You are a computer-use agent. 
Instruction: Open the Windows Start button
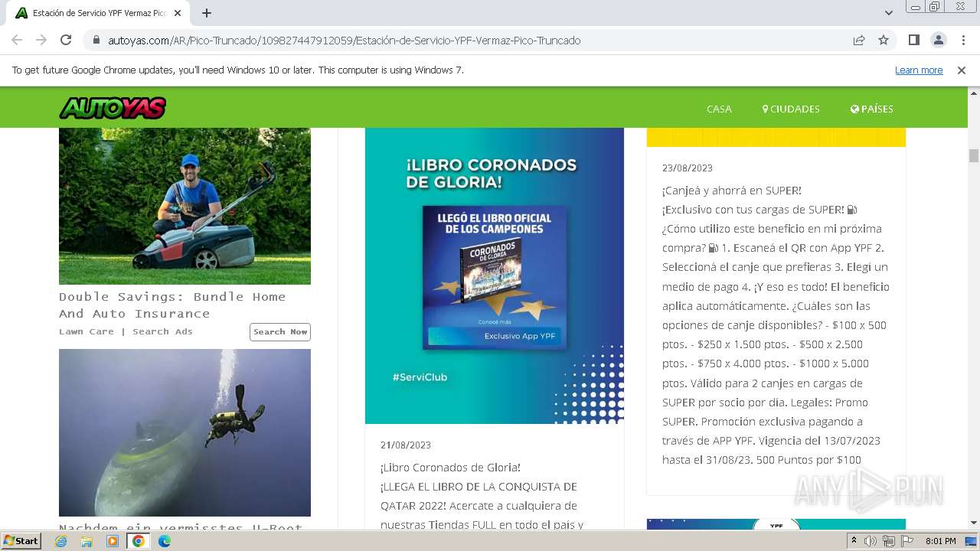tap(21, 540)
